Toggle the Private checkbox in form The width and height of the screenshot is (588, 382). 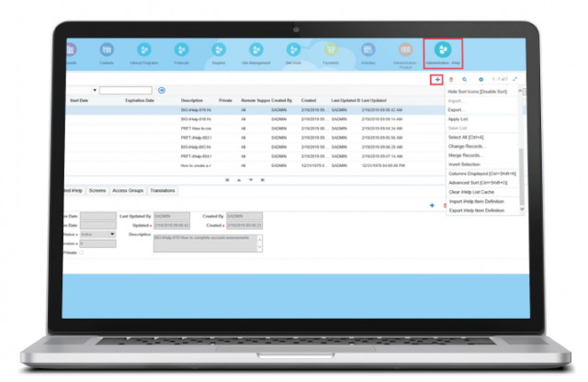pyautogui.click(x=80, y=253)
